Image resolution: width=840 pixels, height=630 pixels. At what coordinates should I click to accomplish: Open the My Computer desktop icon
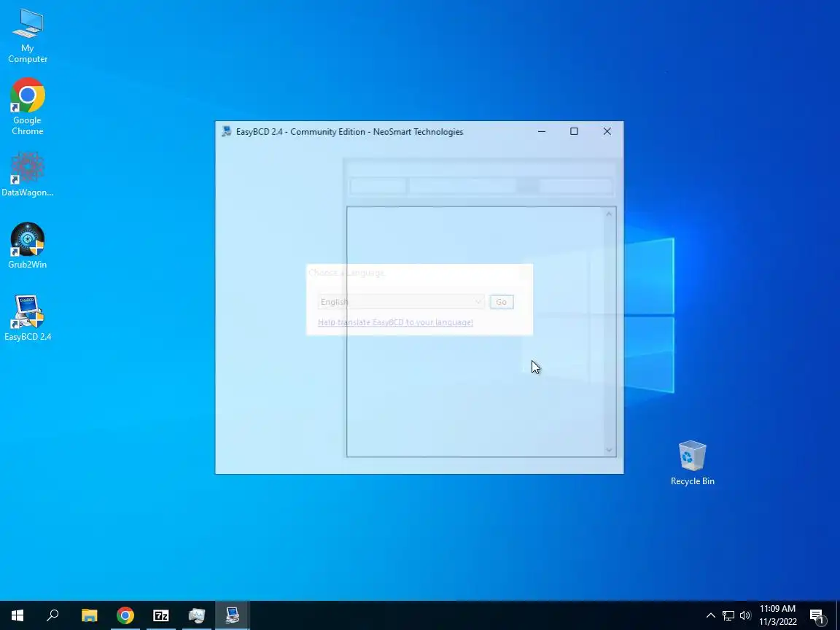pyautogui.click(x=27, y=36)
